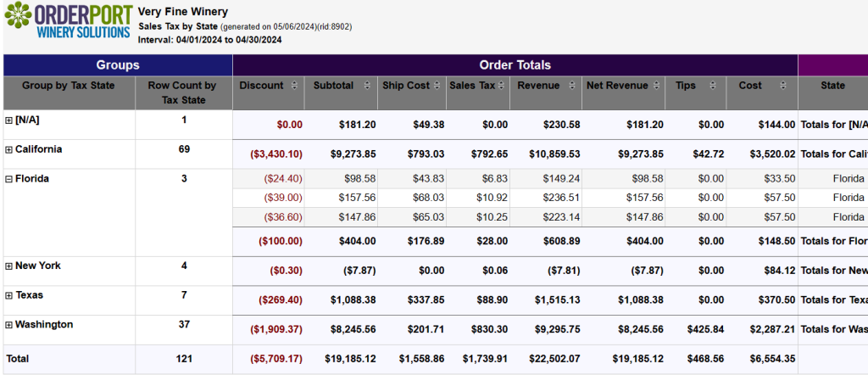Expand the Washington group
The width and height of the screenshot is (868, 375).
9,325
